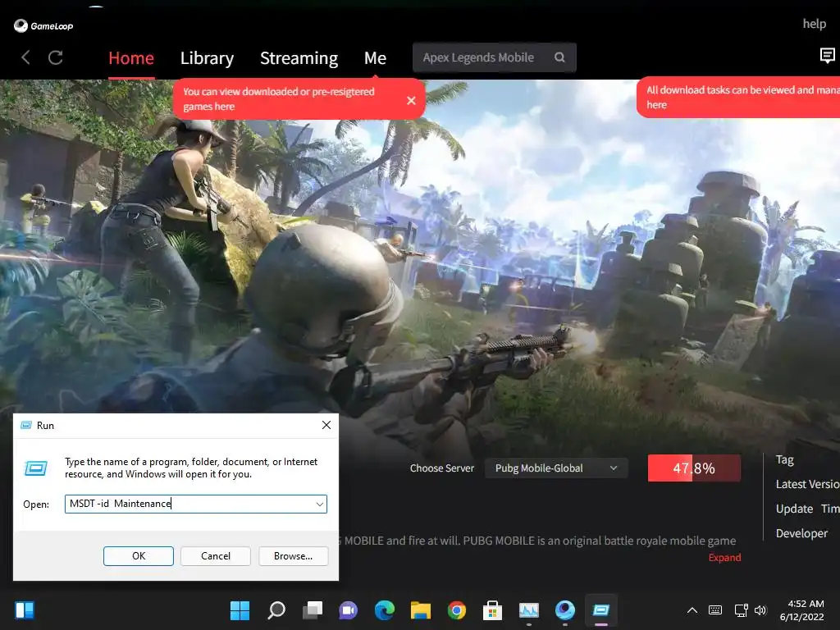Viewport: 840px width, 630px height.
Task: Click the network tray icon
Action: coord(741,610)
